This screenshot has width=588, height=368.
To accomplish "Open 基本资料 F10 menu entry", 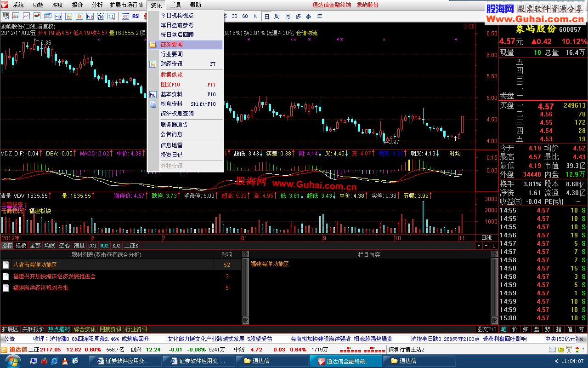I will point(185,94).
